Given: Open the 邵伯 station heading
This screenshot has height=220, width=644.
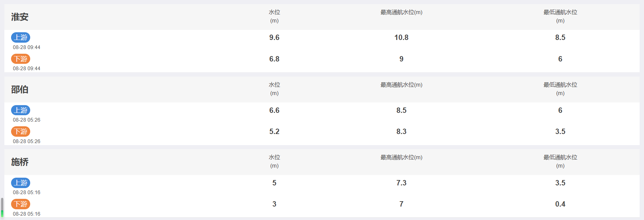Looking at the screenshot, I should pyautogui.click(x=20, y=89).
